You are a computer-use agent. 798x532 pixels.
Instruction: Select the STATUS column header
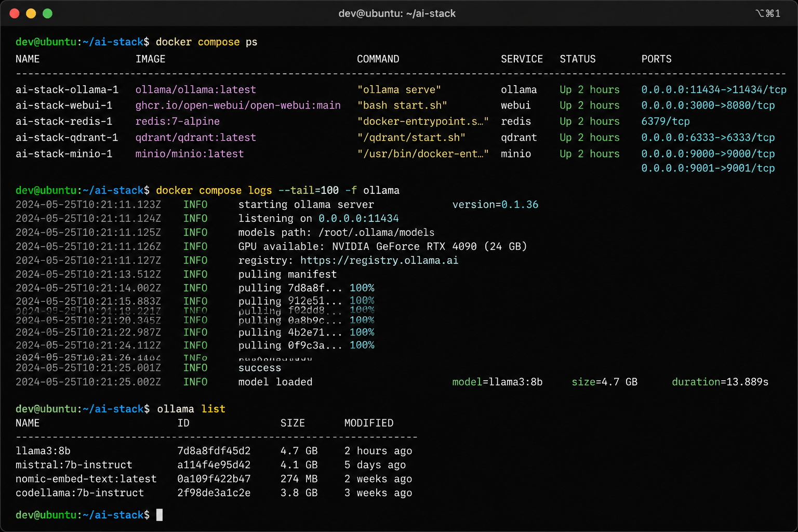(x=578, y=59)
